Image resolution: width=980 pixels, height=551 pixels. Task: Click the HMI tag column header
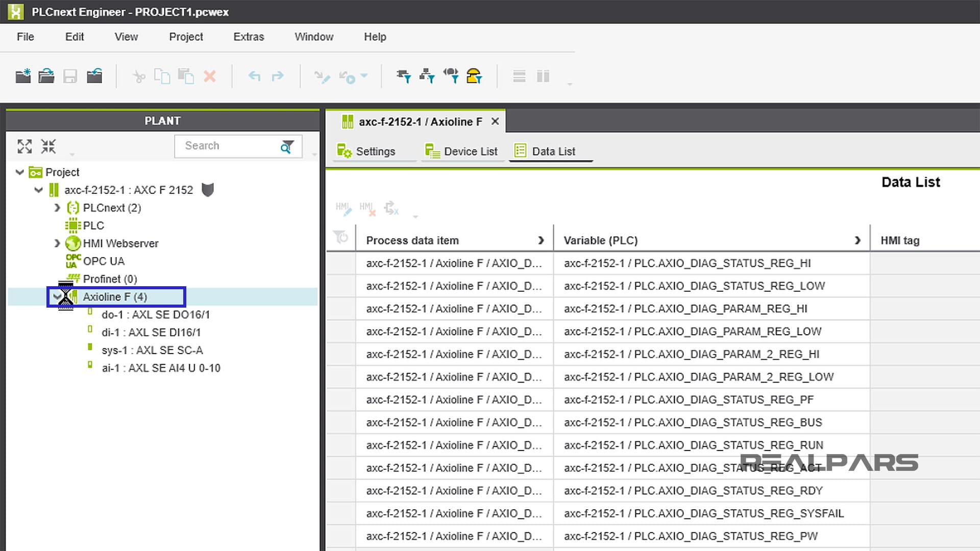point(900,240)
